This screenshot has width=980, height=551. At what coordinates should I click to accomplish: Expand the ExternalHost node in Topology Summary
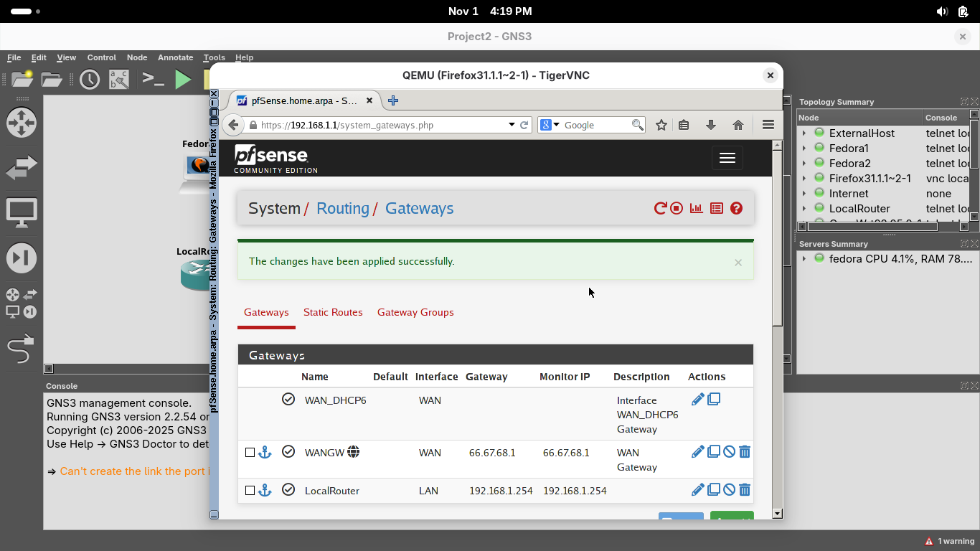pos(804,133)
